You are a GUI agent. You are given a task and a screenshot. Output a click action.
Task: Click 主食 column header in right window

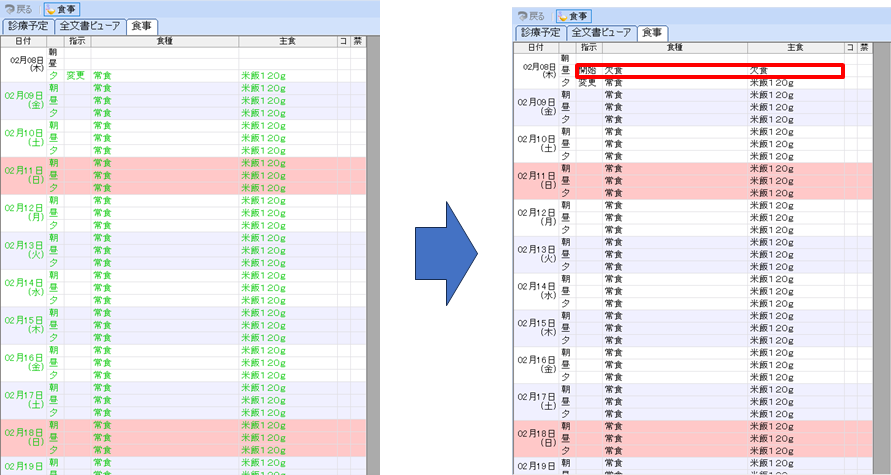(x=796, y=47)
